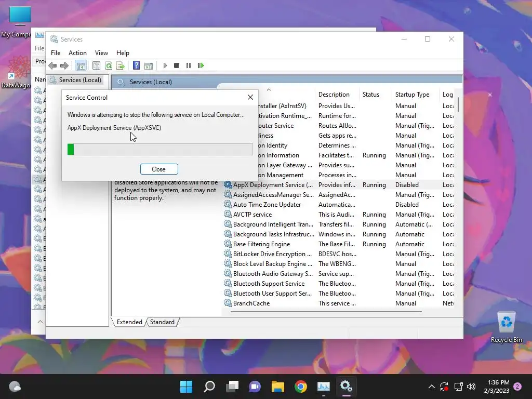Select AssignedAccessManager Service row
This screenshot has width=532, height=399.
[339, 195]
